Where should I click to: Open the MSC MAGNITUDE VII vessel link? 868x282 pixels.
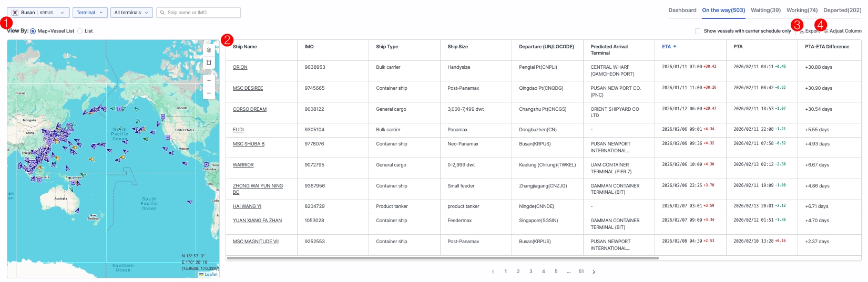[256, 242]
